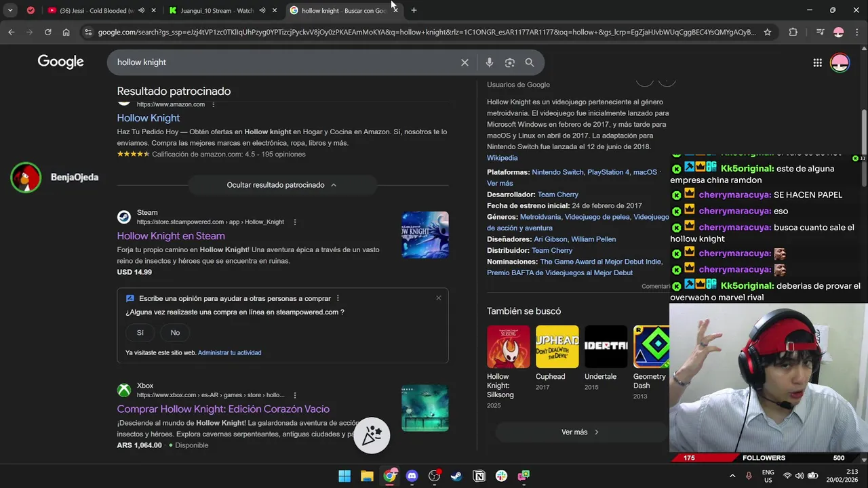Viewport: 868px width, 488px height.
Task: Open the Google apps grid
Action: tap(817, 62)
